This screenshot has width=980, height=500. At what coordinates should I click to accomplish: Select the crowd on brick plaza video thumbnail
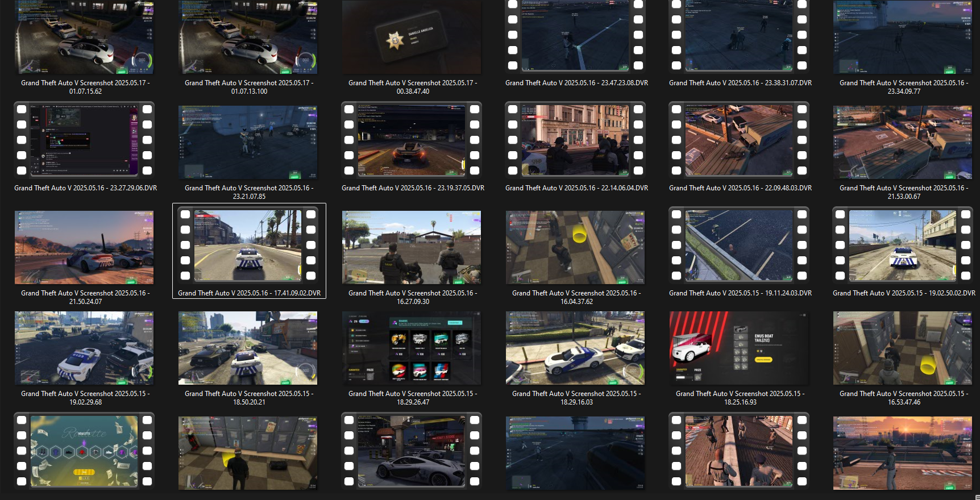[739, 451]
